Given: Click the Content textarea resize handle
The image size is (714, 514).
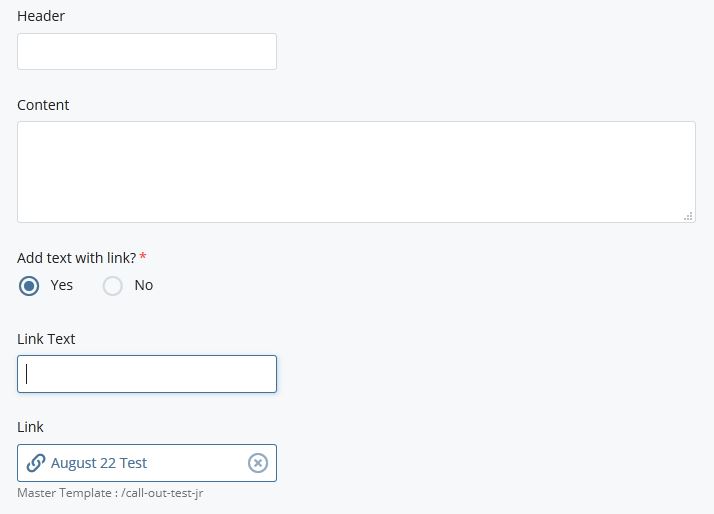Looking at the screenshot, I should click(689, 215).
